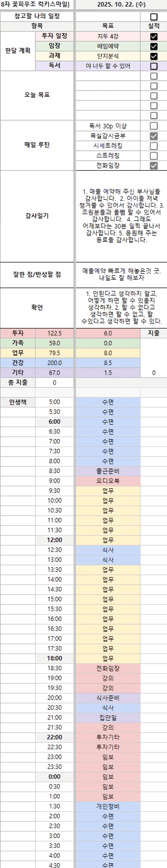The width and height of the screenshot is (167, 868).
Task: Toggle the 단지분석 checkbox
Action: (153, 56)
